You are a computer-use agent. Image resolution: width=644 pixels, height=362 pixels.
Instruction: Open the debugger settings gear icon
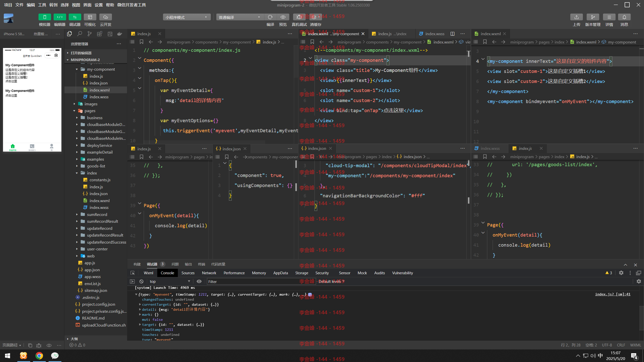621,273
